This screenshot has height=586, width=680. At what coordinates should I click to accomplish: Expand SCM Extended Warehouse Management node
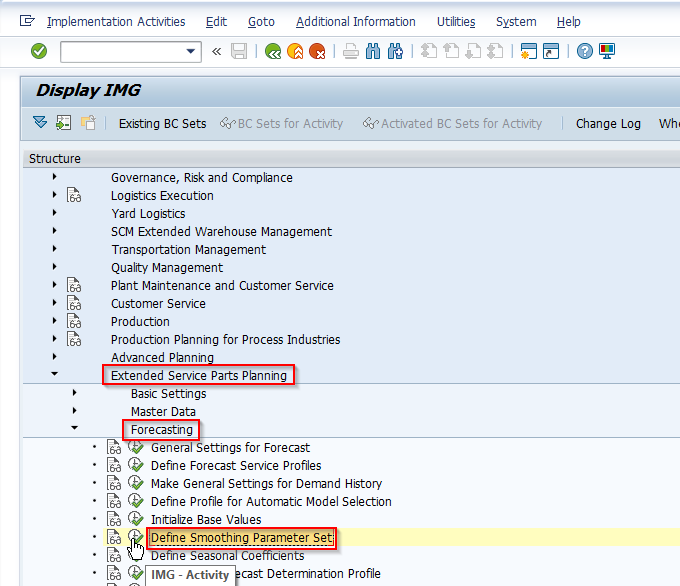pyautogui.click(x=55, y=231)
